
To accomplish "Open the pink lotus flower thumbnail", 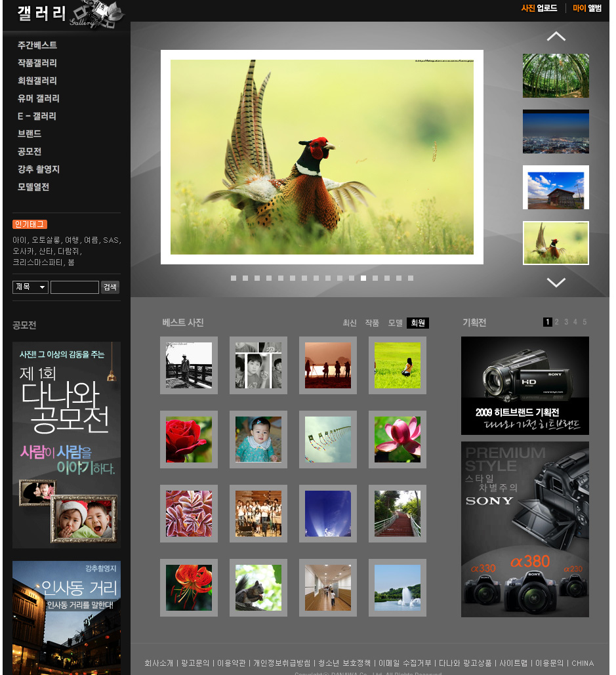I will click(398, 440).
